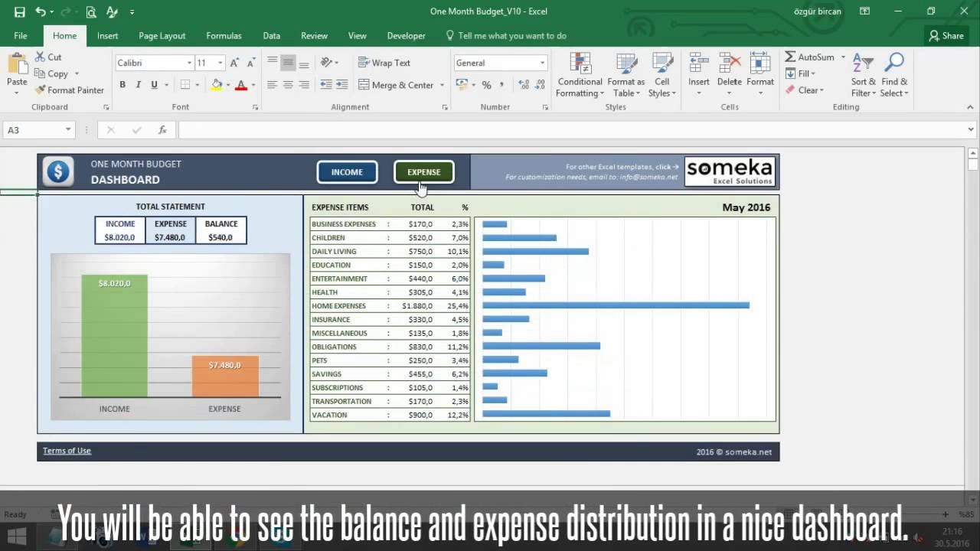The height and width of the screenshot is (551, 980).
Task: Click the Save icon in Quick Access toolbar
Action: click(19, 11)
